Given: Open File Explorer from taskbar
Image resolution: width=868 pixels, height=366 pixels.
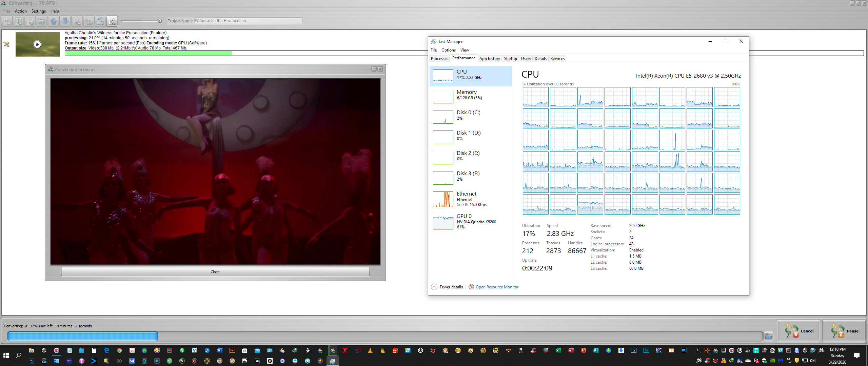Looking at the screenshot, I should 32,350.
